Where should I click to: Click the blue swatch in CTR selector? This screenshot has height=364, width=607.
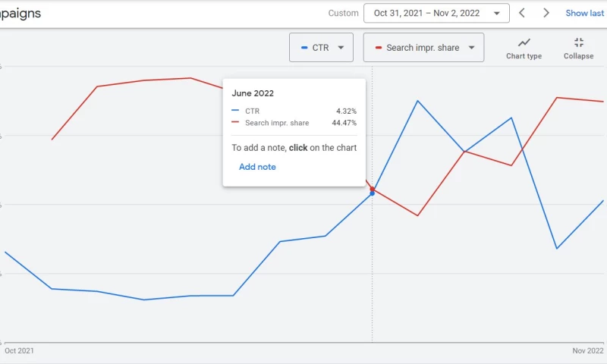point(304,48)
